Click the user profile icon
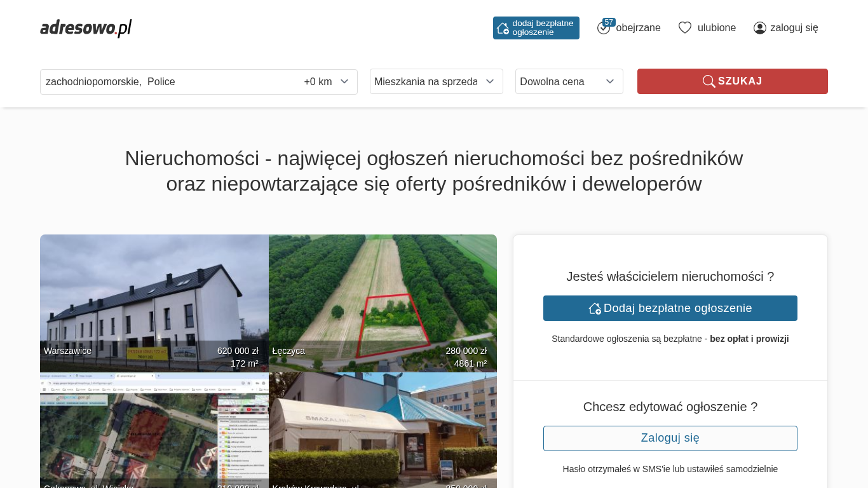The width and height of the screenshot is (868, 488). click(x=759, y=28)
